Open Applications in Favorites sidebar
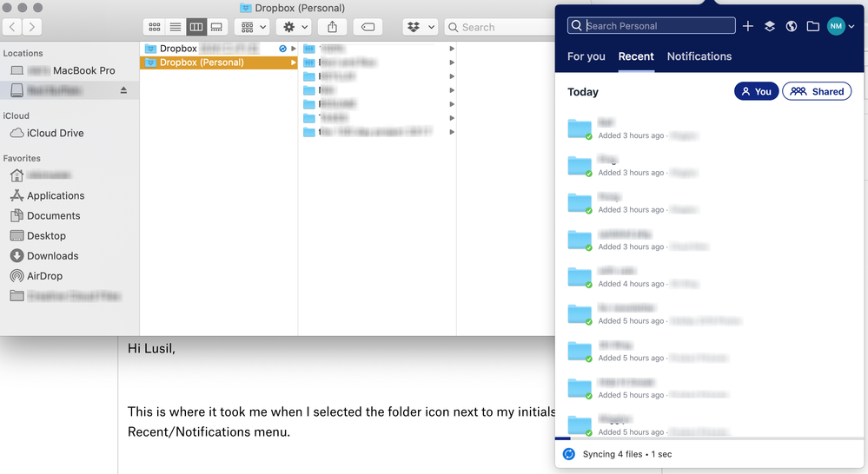The width and height of the screenshot is (868, 474). point(70,195)
